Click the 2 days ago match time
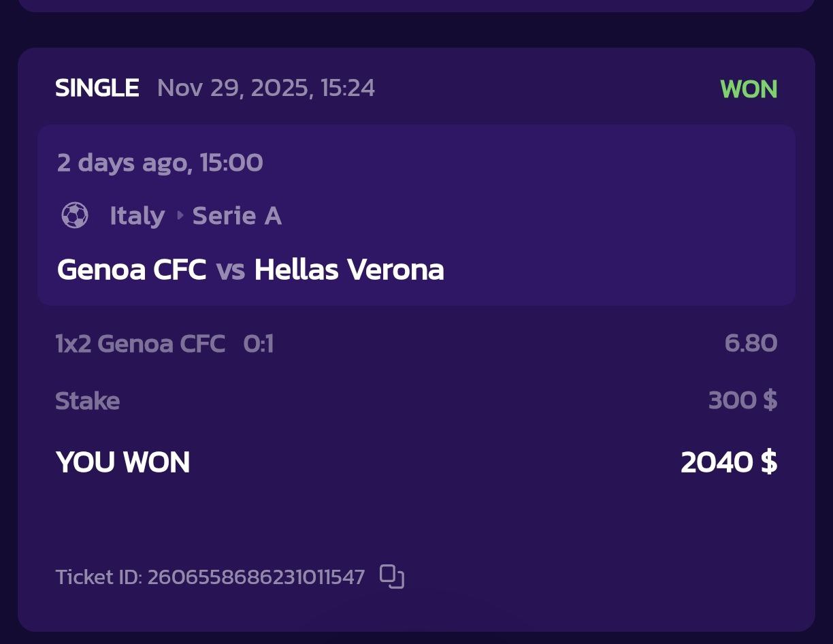833x644 pixels. point(160,163)
